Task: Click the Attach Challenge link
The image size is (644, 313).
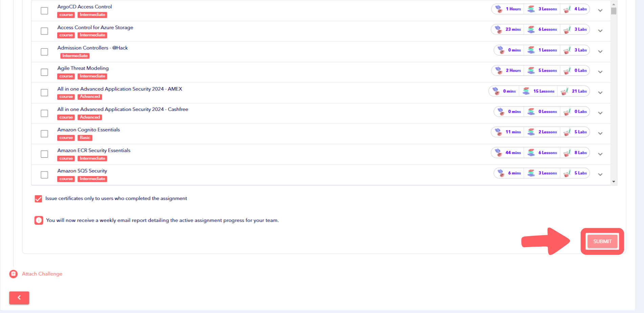Action: (x=42, y=274)
